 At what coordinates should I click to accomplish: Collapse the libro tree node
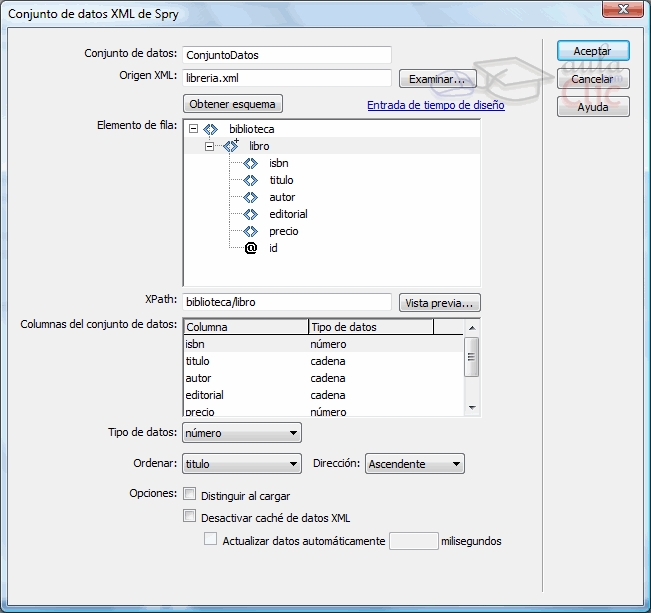click(210, 146)
